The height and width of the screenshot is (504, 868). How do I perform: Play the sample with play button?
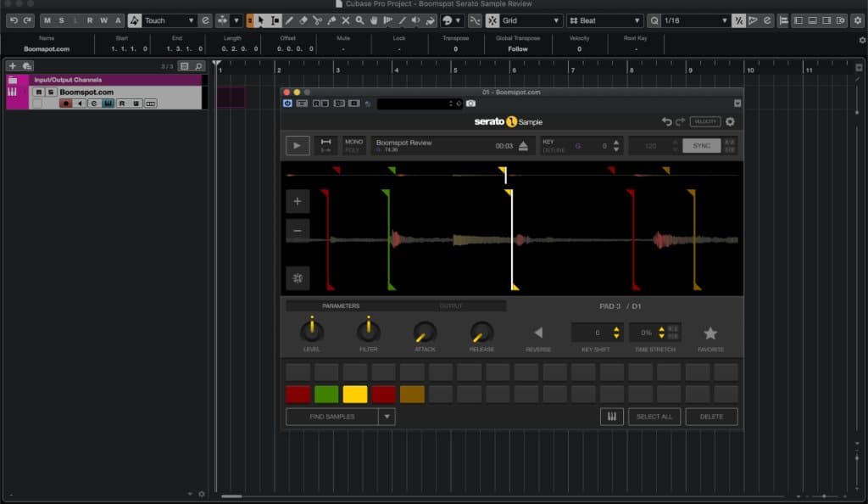pyautogui.click(x=298, y=146)
